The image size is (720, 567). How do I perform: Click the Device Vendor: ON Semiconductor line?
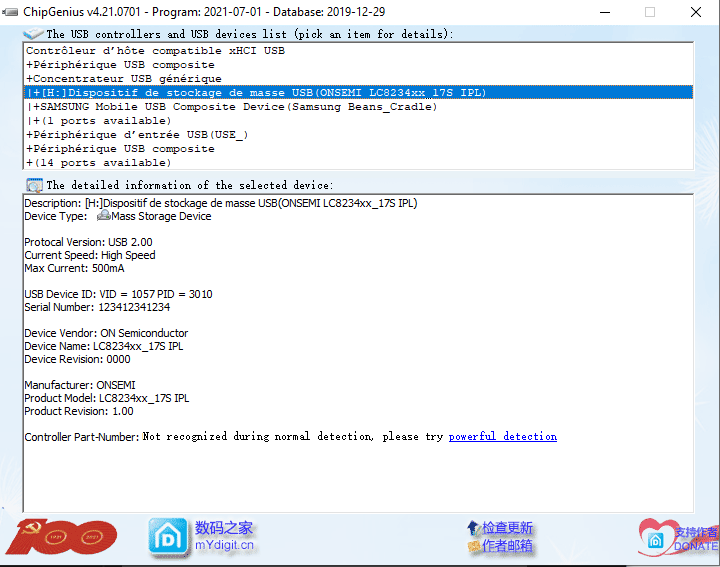pyautogui.click(x=106, y=333)
